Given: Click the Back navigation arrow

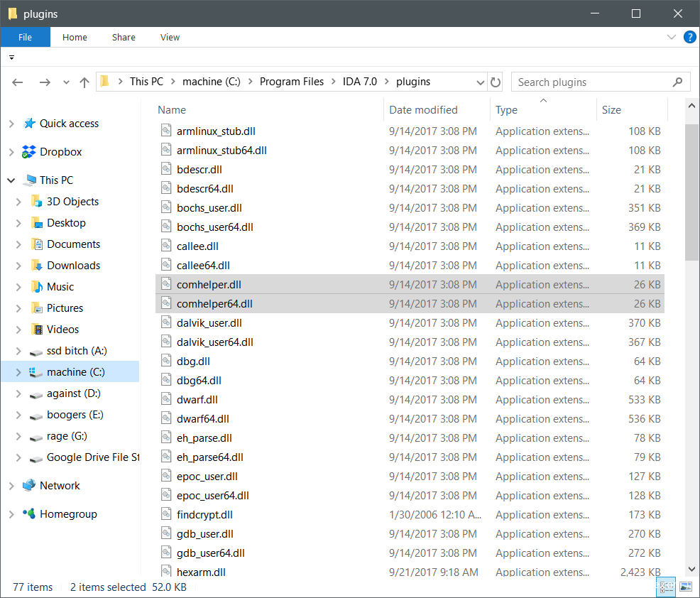Looking at the screenshot, I should [x=18, y=82].
